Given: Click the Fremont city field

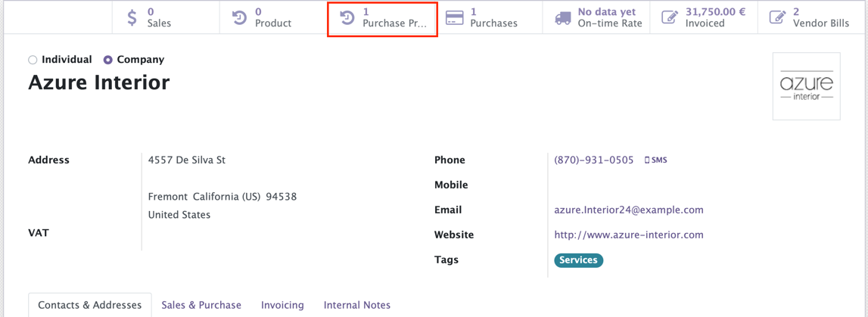Looking at the screenshot, I should [x=169, y=197].
